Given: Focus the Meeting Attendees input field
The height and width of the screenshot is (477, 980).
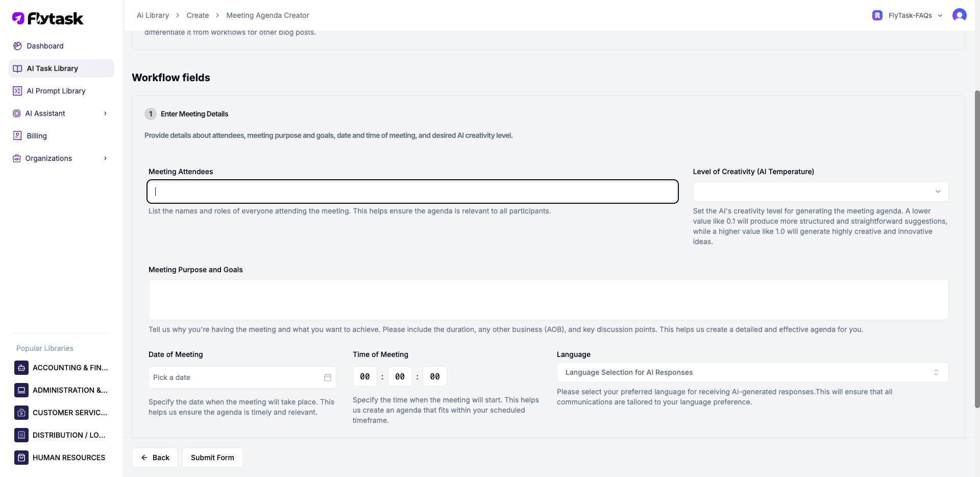Looking at the screenshot, I should [x=412, y=192].
